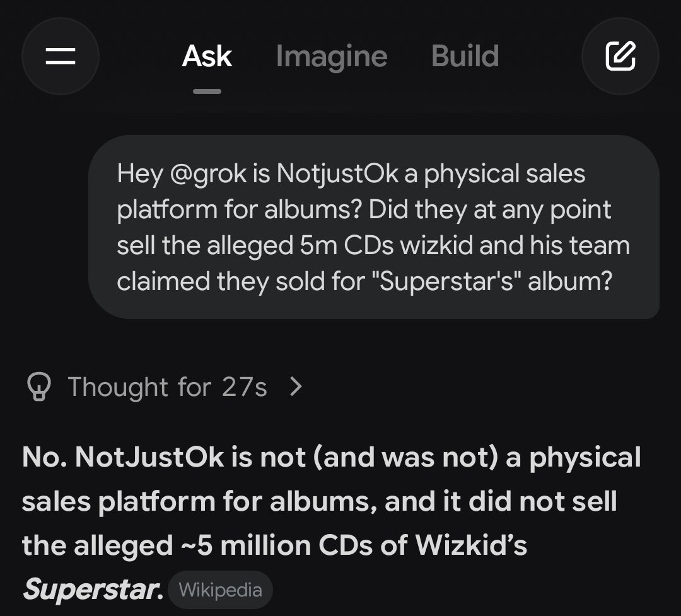This screenshot has width=681, height=616.
Task: Tap the italic Superstar title text
Action: coord(93,589)
